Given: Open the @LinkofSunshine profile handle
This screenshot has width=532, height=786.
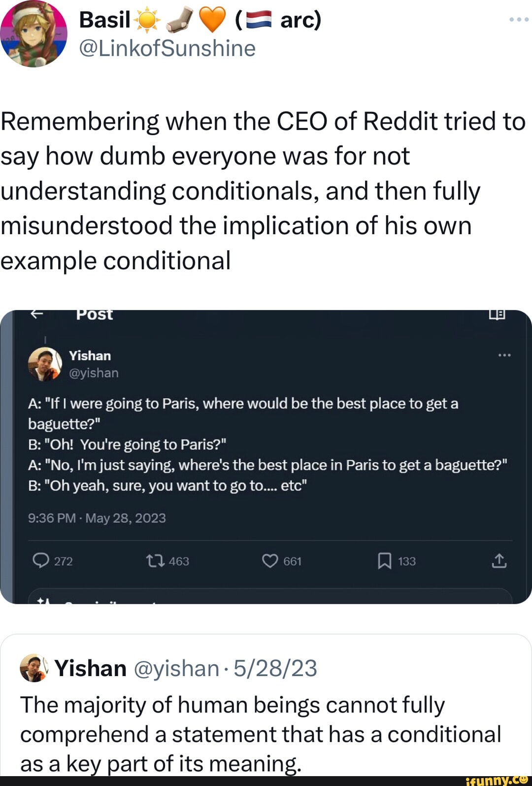Looking at the screenshot, I should pyautogui.click(x=167, y=48).
